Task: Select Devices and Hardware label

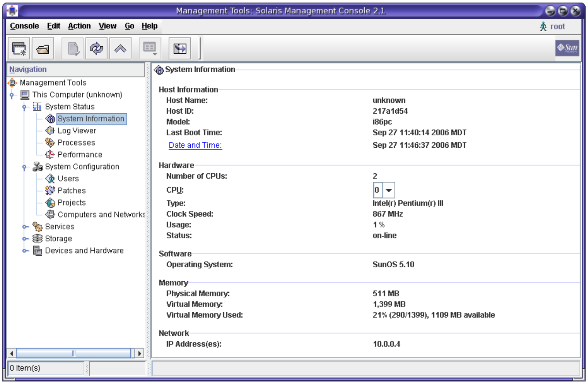Action: (x=84, y=250)
